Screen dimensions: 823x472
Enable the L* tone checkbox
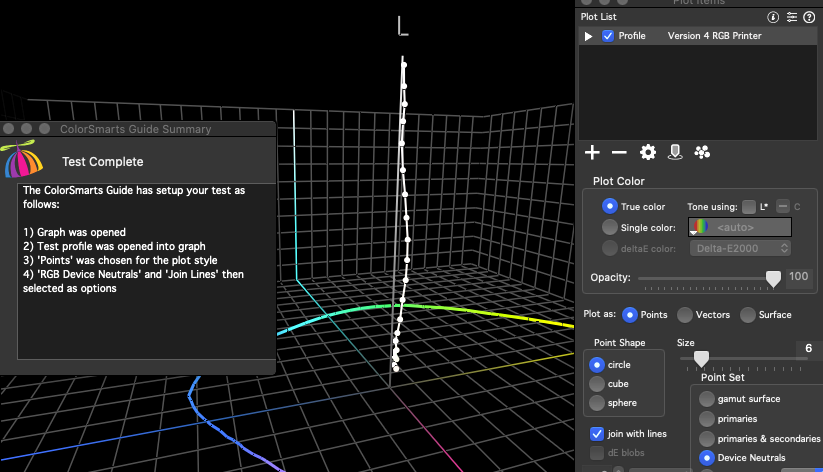coord(749,206)
